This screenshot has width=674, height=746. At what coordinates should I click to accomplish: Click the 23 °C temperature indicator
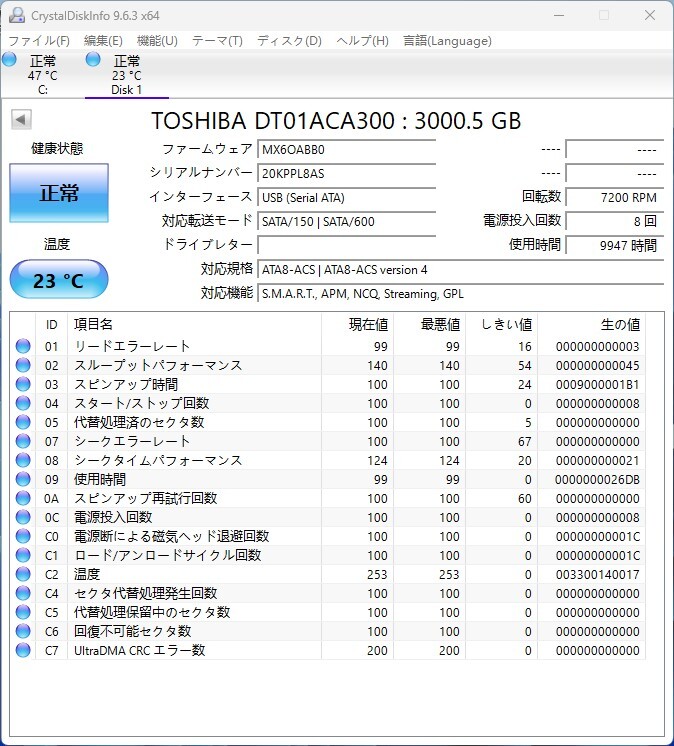pos(59,279)
